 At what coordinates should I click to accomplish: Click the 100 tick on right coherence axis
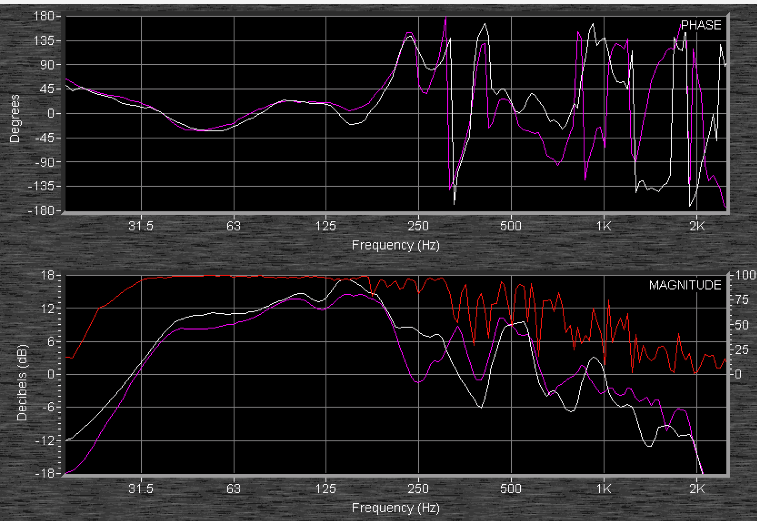[x=745, y=275]
